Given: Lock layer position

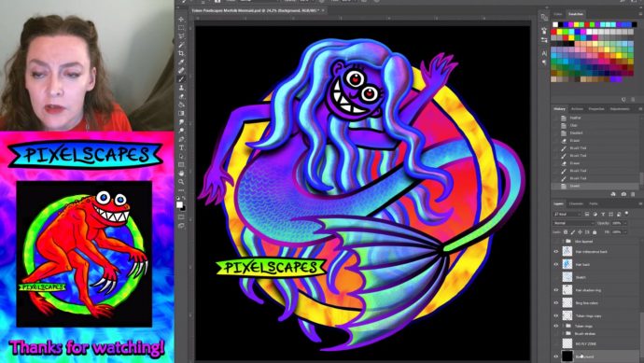Looking at the screenshot, I should coord(581,232).
